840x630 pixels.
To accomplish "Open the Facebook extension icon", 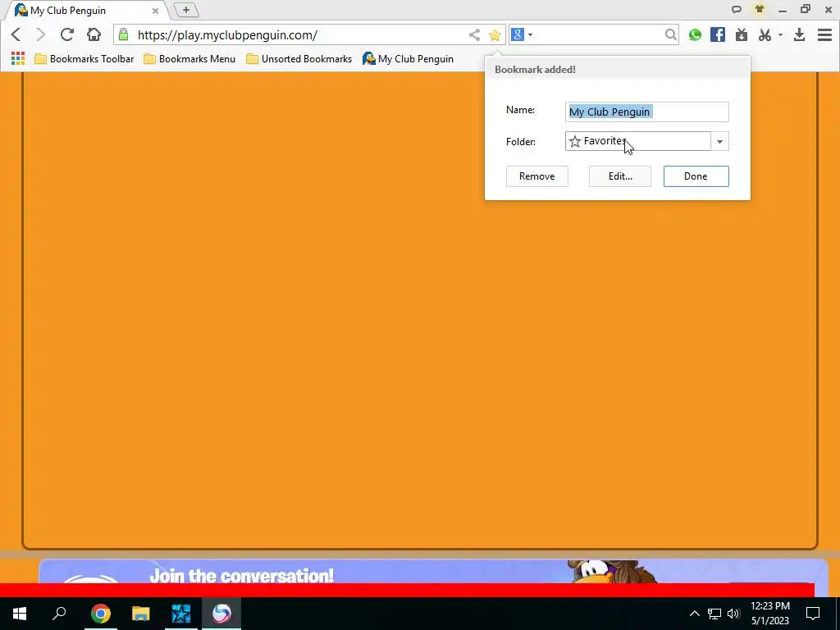I will coord(717,34).
